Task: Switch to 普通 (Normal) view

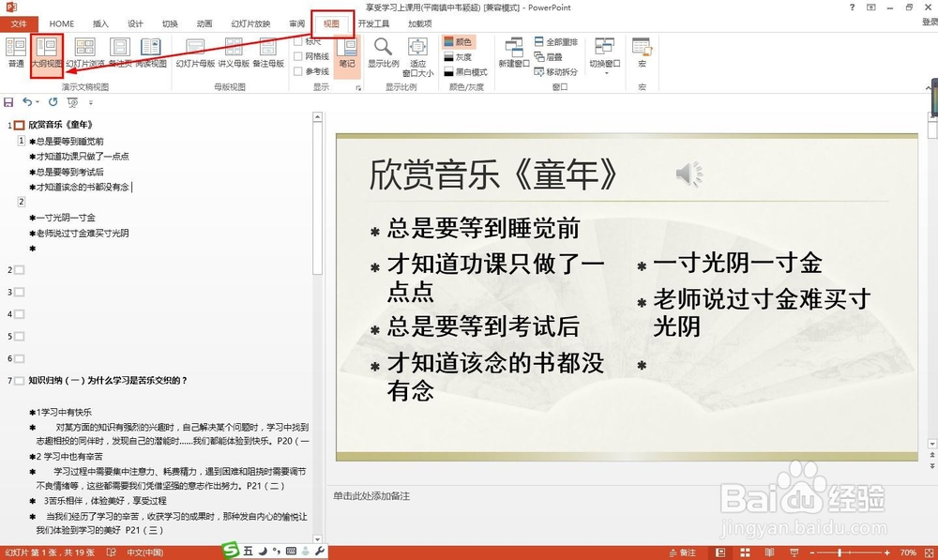Action: [x=16, y=53]
